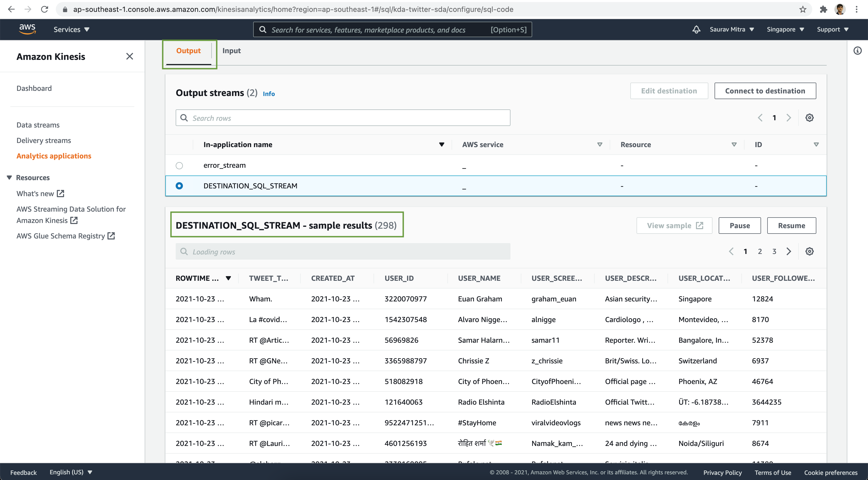Focus the AWS services search bar
Screen dimensions: 868x480
coord(392,30)
